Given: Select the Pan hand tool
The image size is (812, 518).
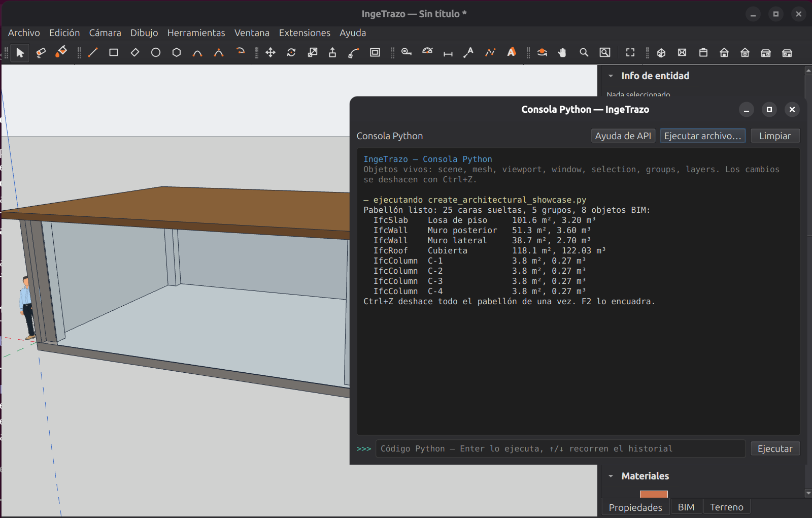Looking at the screenshot, I should point(562,53).
